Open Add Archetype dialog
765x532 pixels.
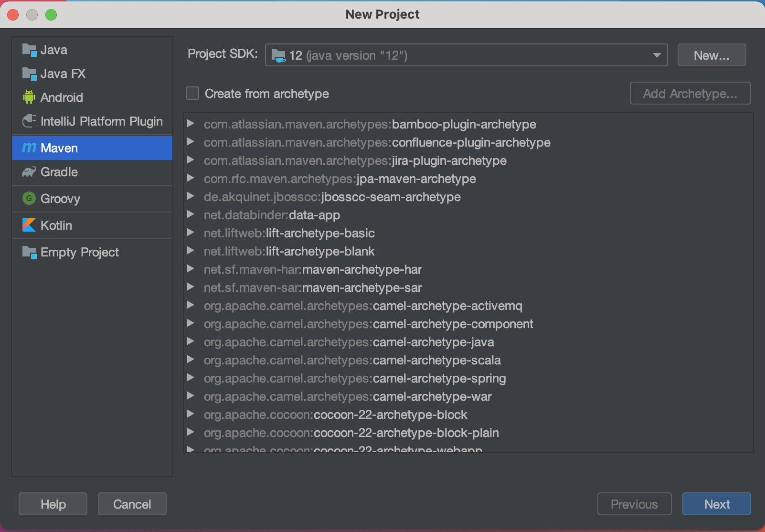690,93
